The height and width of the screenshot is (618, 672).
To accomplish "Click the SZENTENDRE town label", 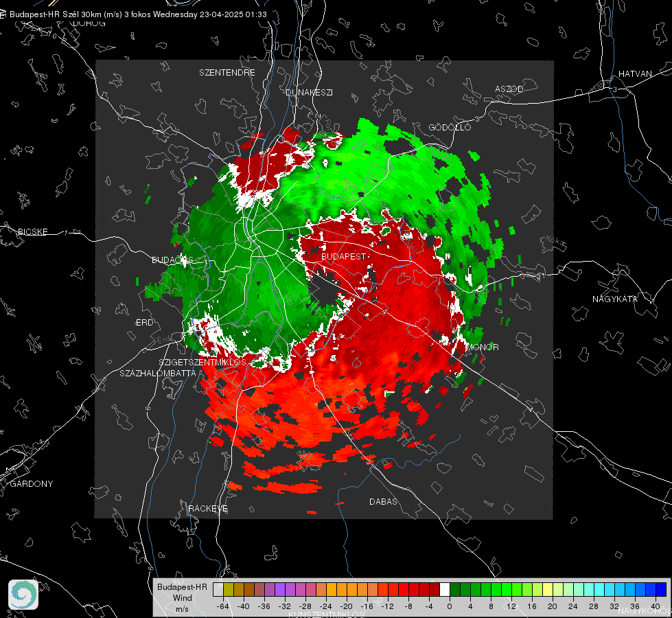I will [x=227, y=73].
